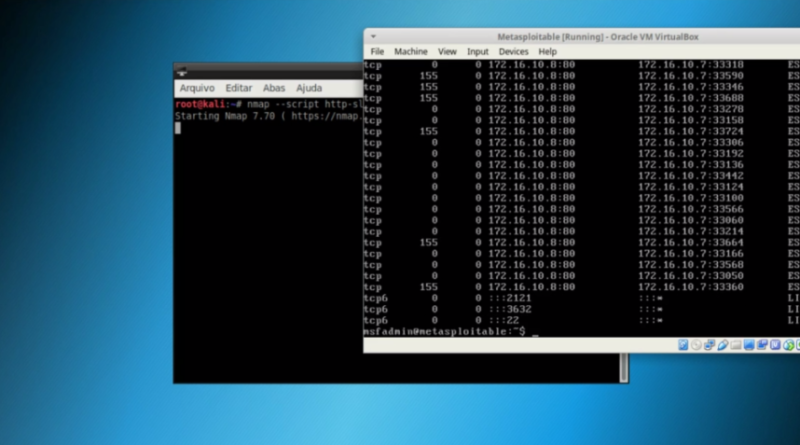
Task: Click the mouse integration icon in VirtualBox status bar
Action: (789, 345)
